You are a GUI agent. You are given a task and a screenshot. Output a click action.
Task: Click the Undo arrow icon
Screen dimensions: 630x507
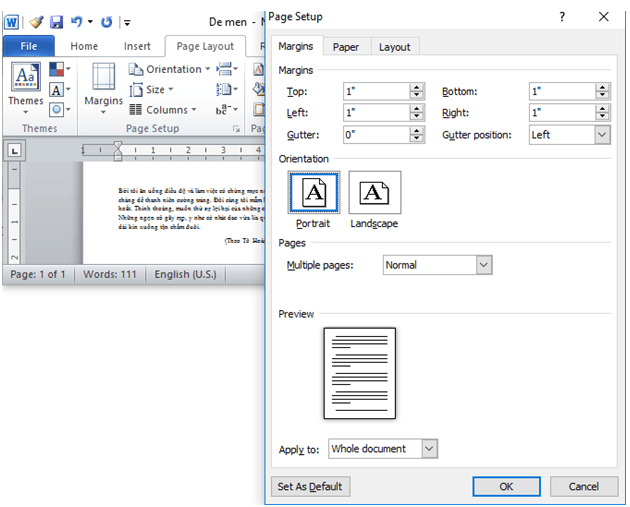pos(76,21)
